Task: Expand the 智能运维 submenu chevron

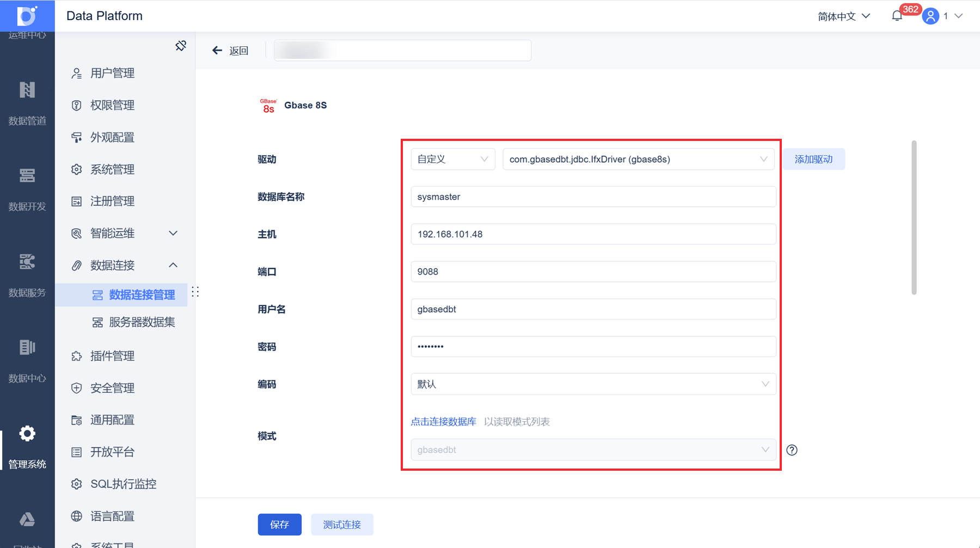Action: (173, 233)
